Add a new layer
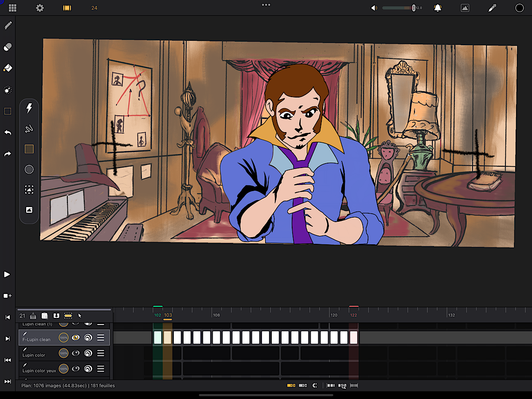 [x=33, y=316]
